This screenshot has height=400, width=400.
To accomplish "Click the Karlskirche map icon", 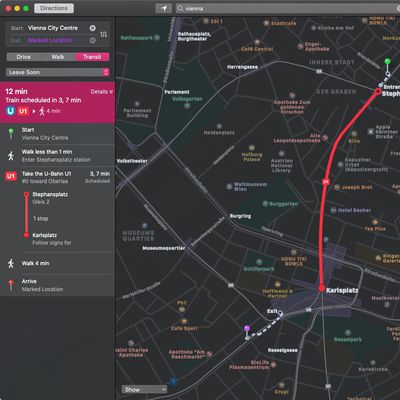I will tap(373, 363).
